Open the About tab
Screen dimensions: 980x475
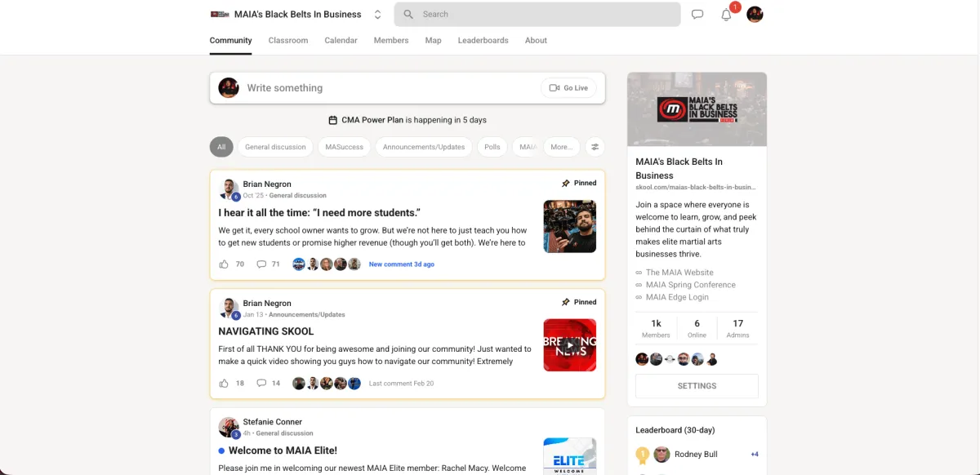[x=536, y=40]
